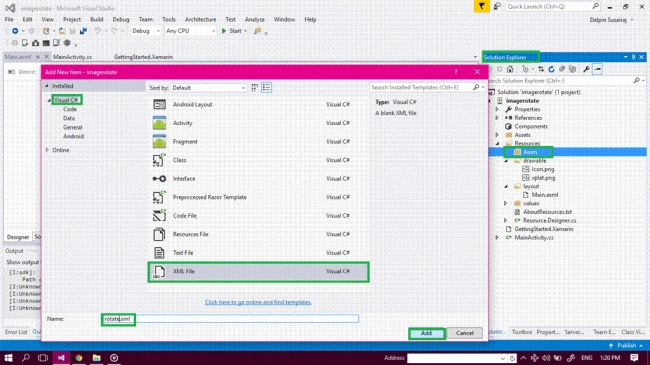Open the Build menu
The height and width of the screenshot is (365, 650).
pyautogui.click(x=97, y=19)
